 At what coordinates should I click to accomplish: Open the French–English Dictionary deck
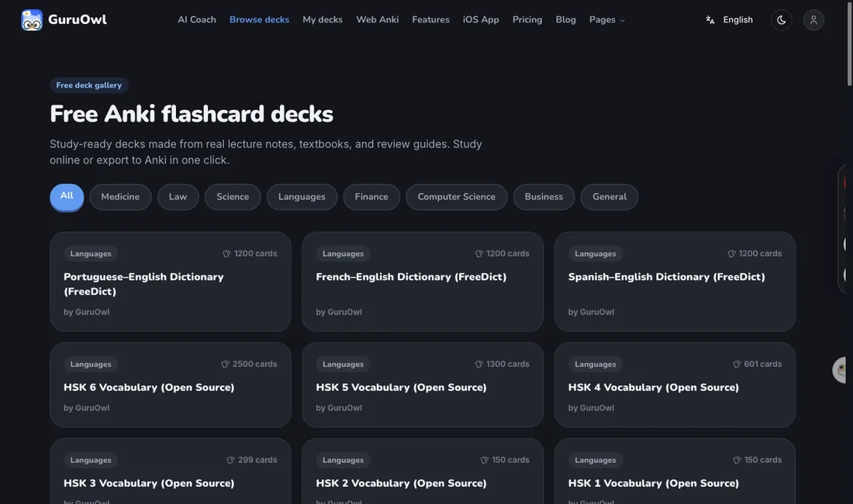click(423, 281)
